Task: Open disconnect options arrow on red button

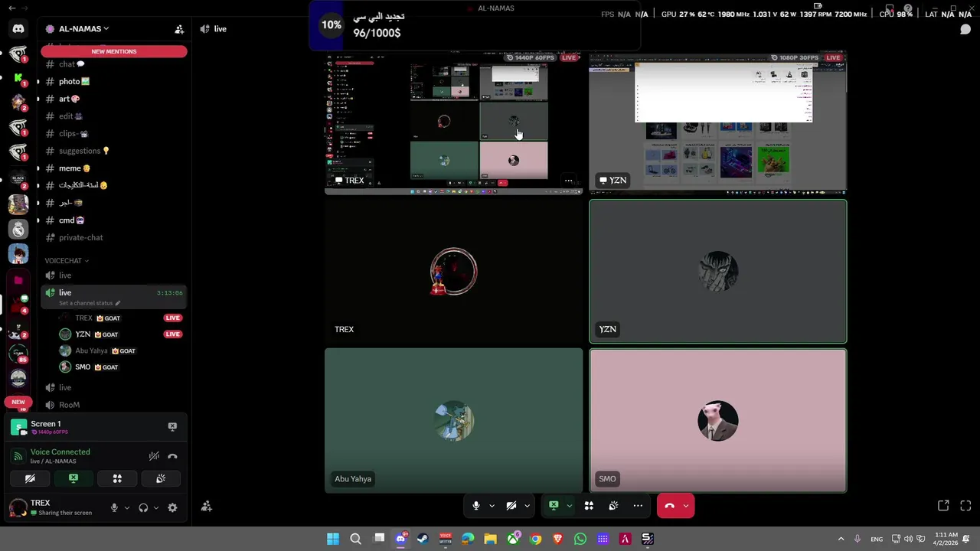Action: 686,506
